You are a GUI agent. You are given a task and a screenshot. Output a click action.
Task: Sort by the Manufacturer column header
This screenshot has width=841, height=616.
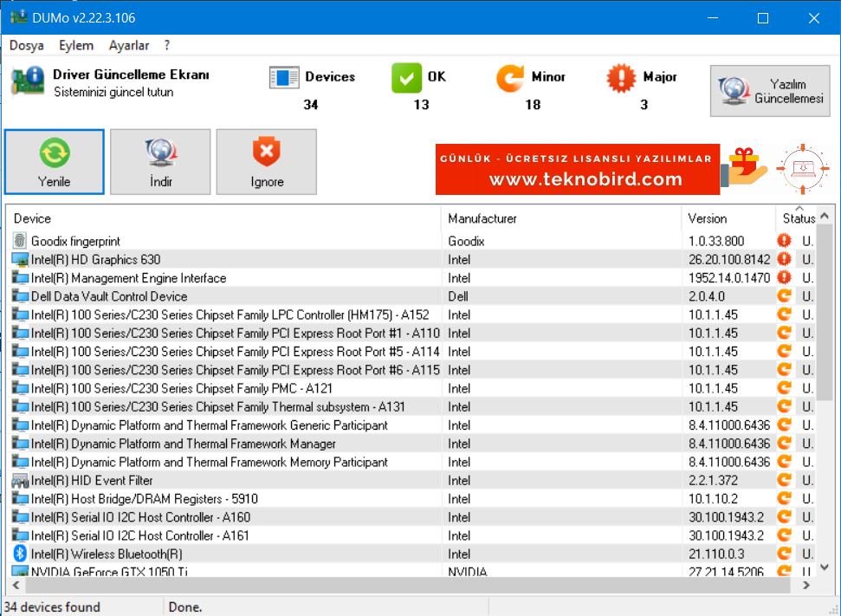point(561,218)
